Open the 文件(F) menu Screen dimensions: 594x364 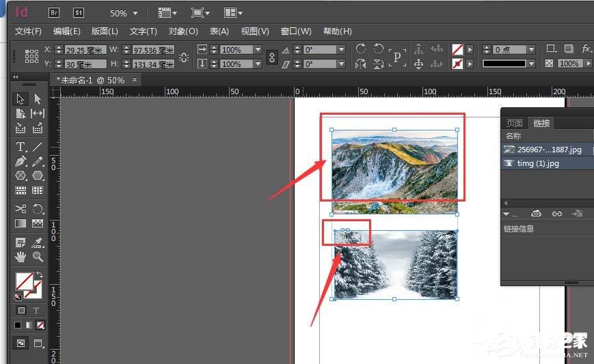coord(28,31)
